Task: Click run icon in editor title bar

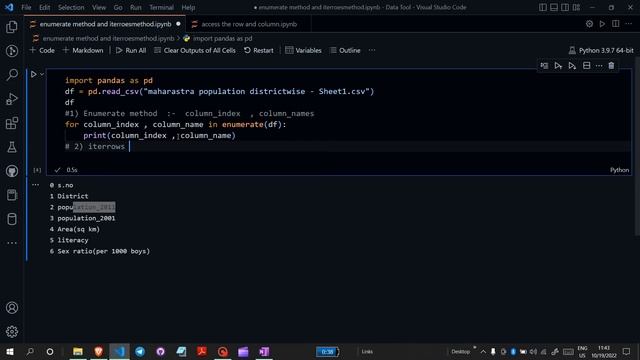Action: (x=602, y=24)
